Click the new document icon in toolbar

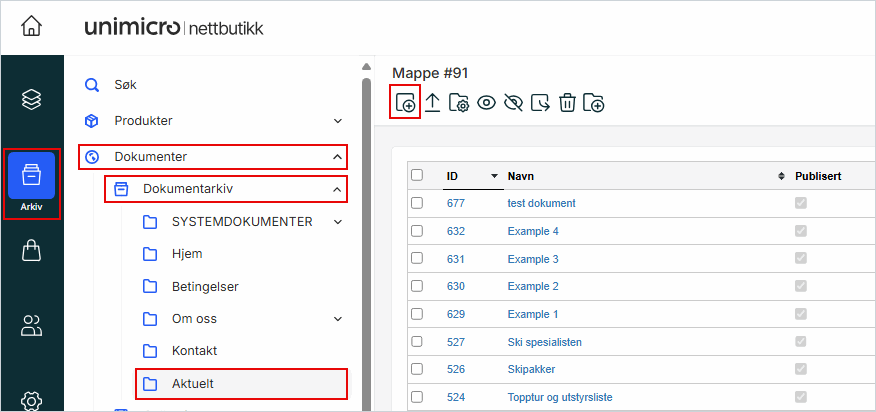[405, 103]
